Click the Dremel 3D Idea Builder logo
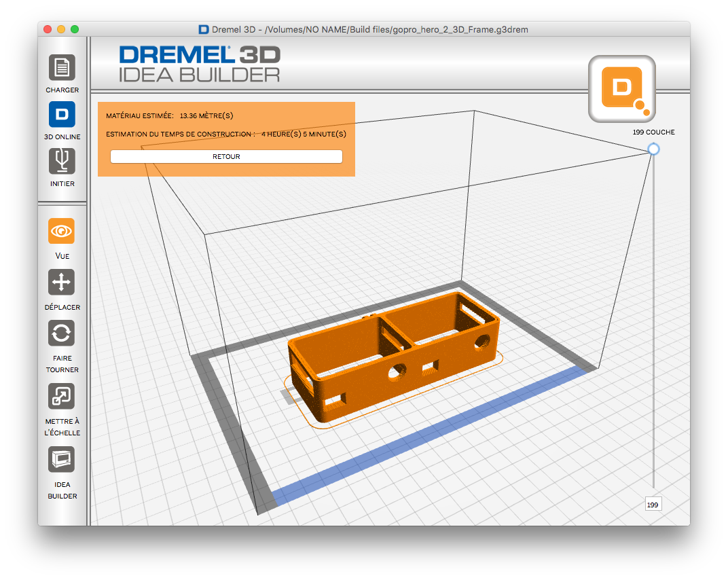 tap(199, 64)
